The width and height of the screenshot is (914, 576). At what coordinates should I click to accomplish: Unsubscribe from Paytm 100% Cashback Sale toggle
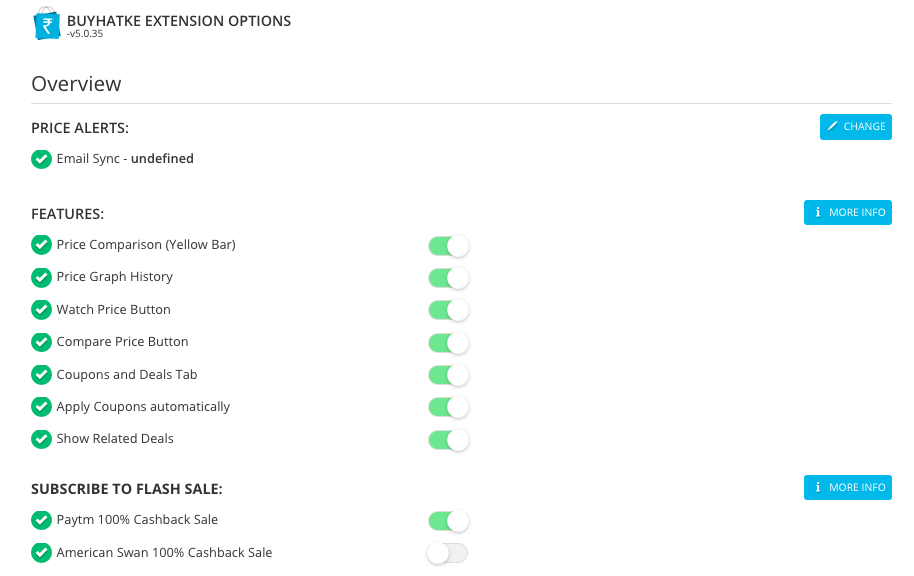click(448, 521)
